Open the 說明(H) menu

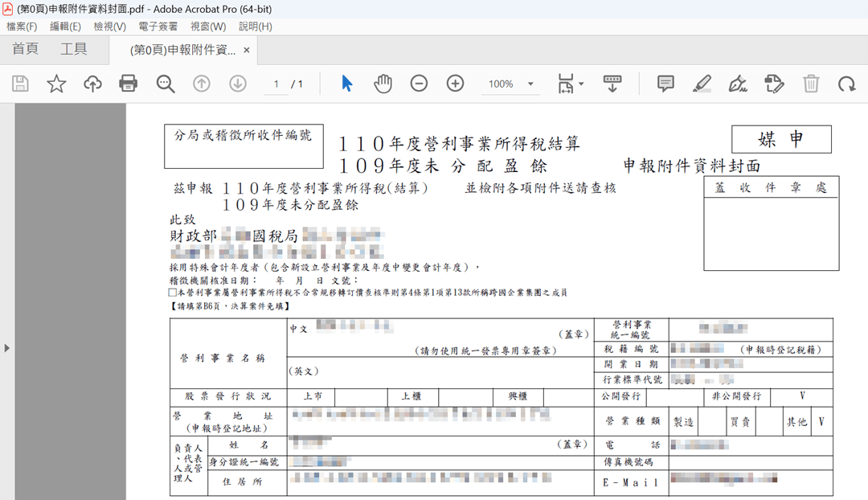[256, 27]
